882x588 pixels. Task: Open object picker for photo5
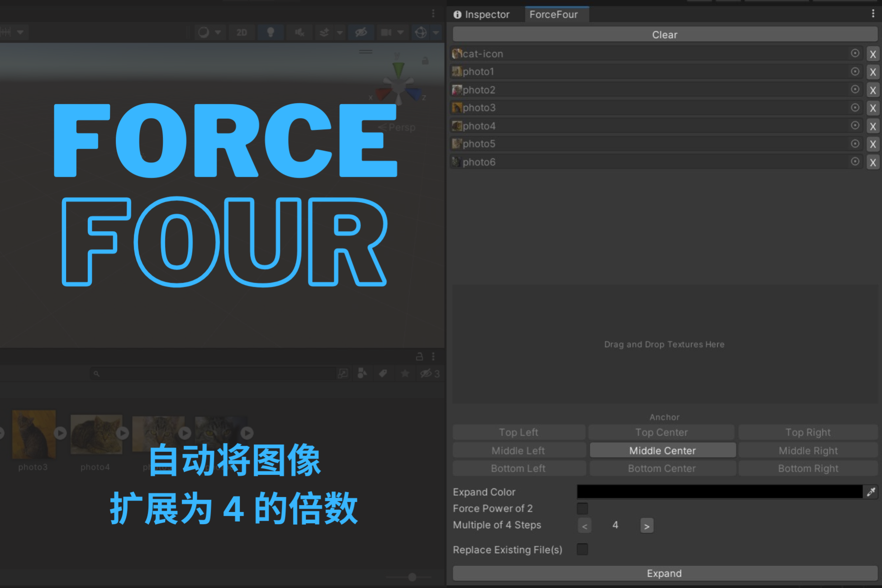point(855,143)
